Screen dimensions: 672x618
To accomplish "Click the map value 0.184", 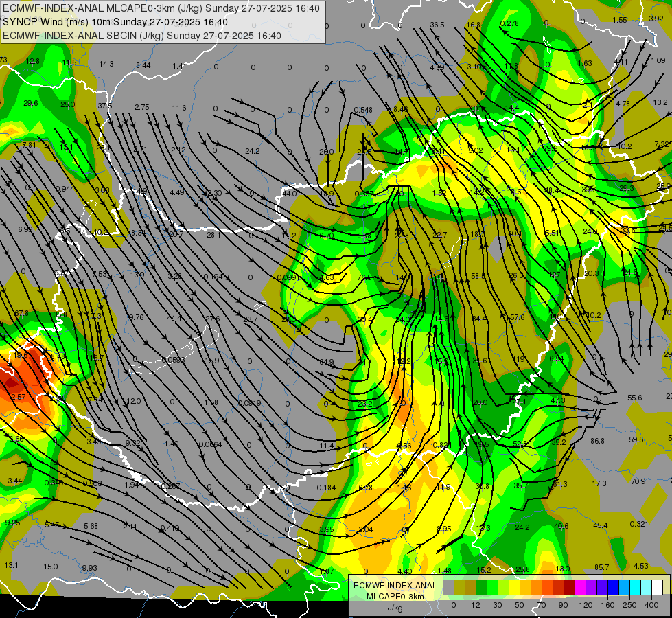I will pos(327,488).
